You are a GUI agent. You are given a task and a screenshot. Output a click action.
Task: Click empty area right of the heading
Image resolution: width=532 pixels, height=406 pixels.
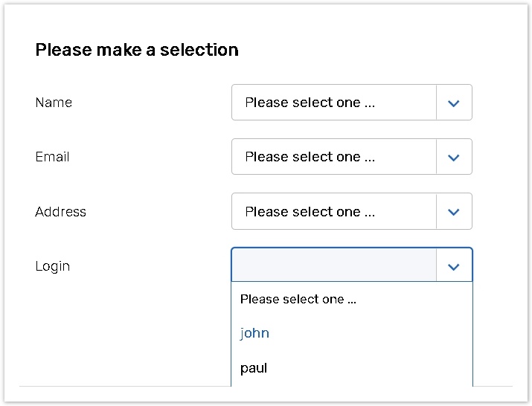[x=372, y=50]
